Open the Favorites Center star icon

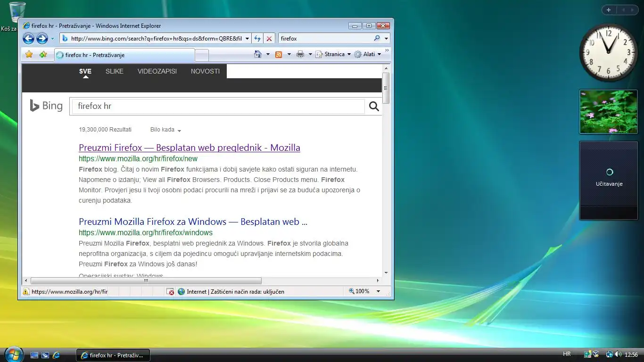(x=29, y=55)
